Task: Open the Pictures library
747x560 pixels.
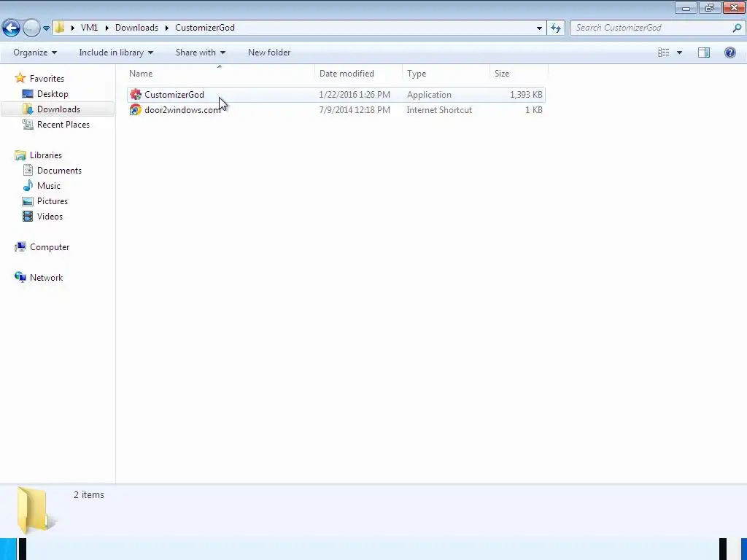Action: (53, 201)
